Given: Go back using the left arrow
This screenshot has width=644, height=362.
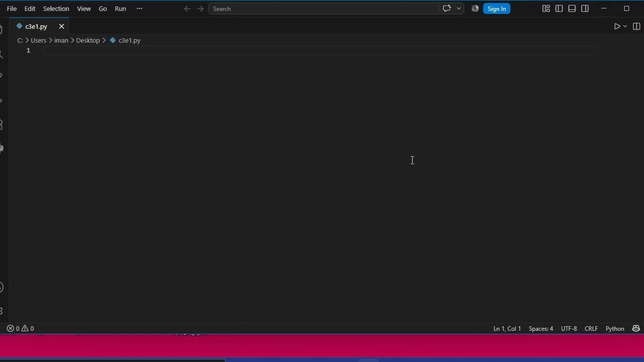Looking at the screenshot, I should pos(187,9).
